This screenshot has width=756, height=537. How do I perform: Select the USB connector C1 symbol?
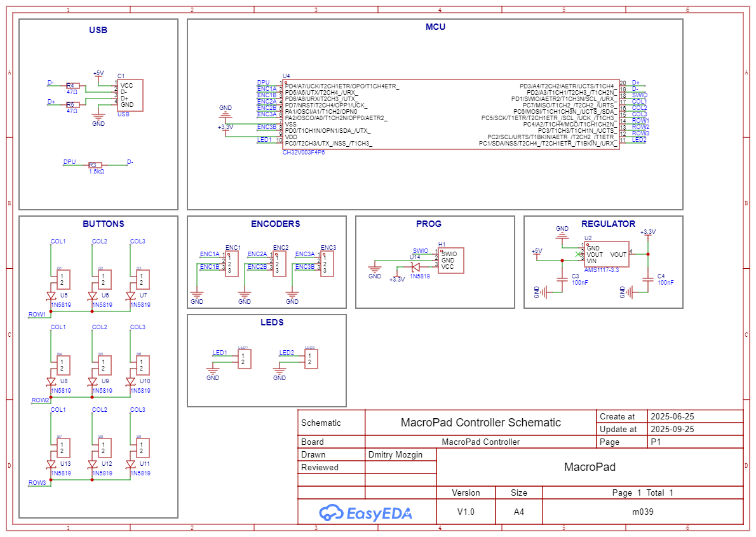(130, 95)
